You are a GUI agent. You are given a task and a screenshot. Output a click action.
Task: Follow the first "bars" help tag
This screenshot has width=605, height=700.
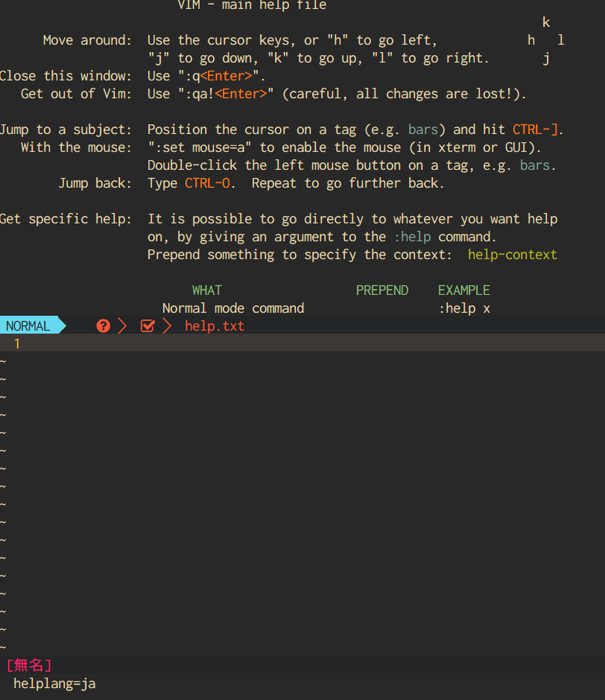tap(422, 129)
